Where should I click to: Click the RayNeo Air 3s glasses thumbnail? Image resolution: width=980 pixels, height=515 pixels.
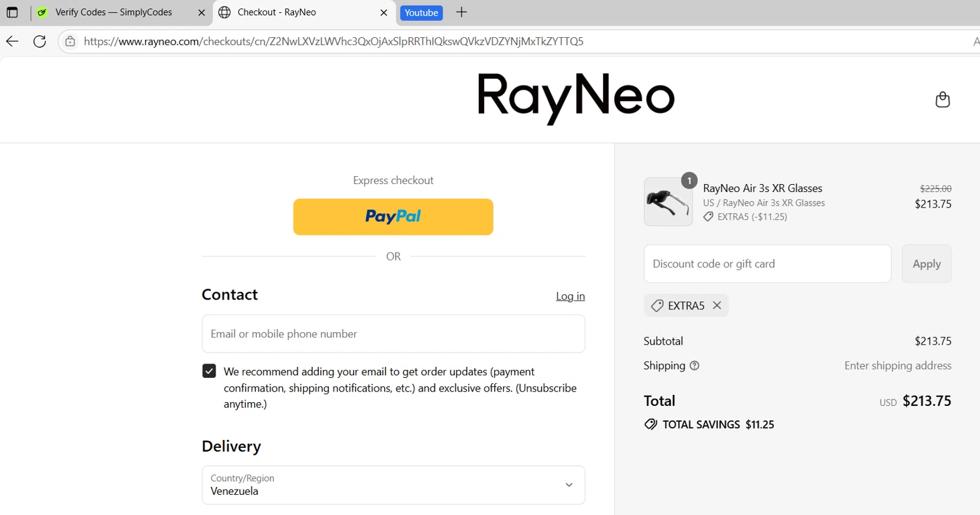668,202
